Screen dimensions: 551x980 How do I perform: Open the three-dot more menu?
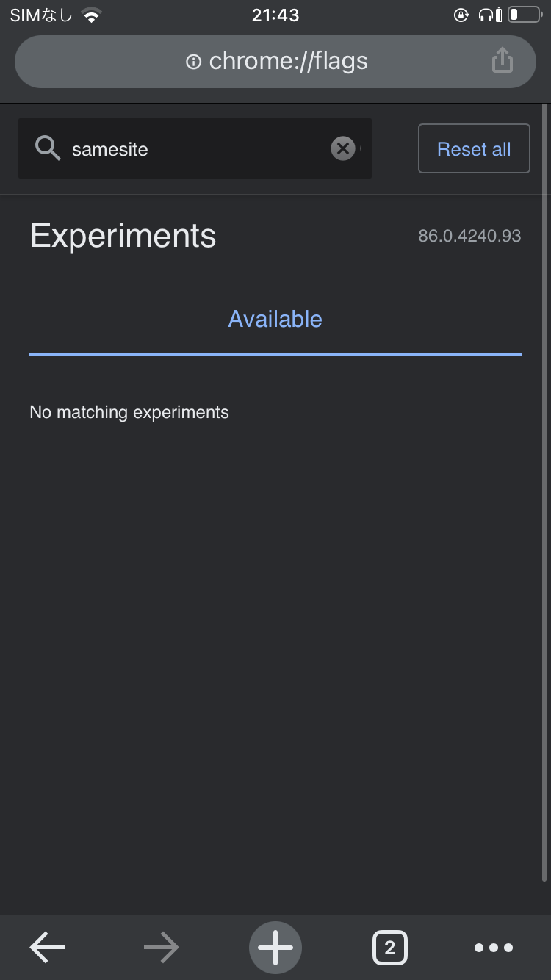[494, 948]
